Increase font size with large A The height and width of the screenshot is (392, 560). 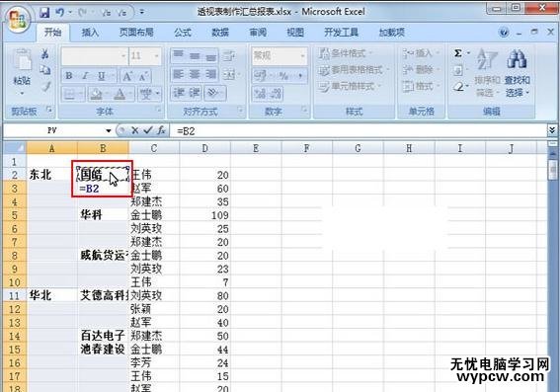click(127, 76)
